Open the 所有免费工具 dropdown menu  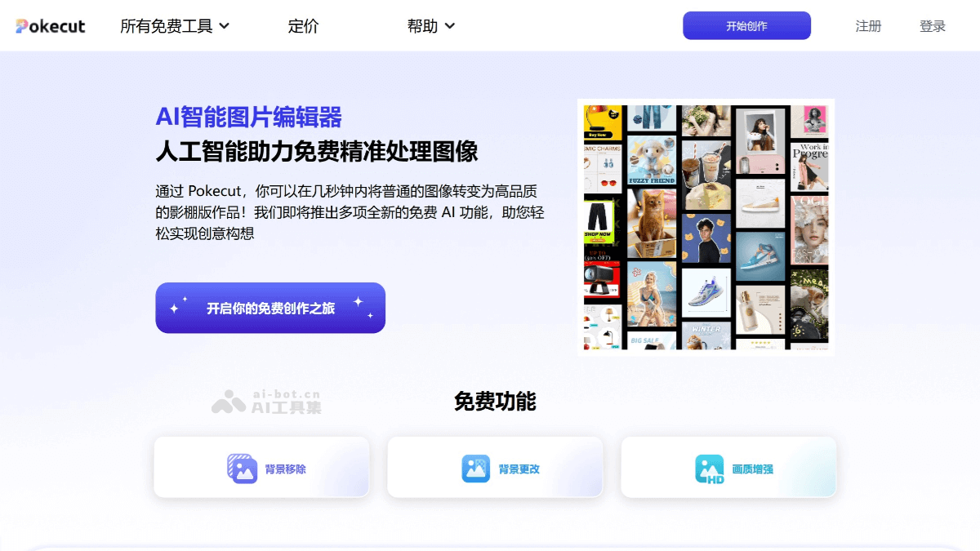click(x=169, y=25)
